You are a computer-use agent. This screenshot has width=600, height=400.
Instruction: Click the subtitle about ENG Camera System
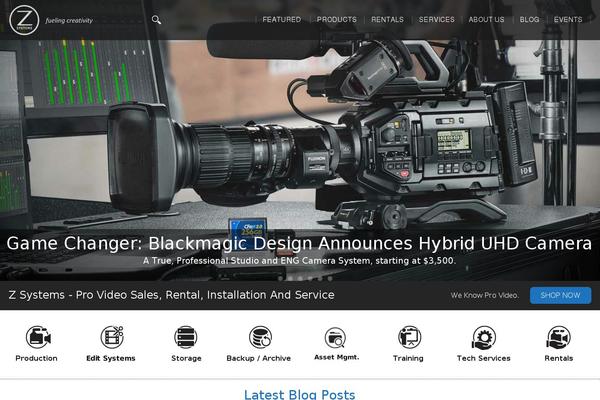point(299,261)
